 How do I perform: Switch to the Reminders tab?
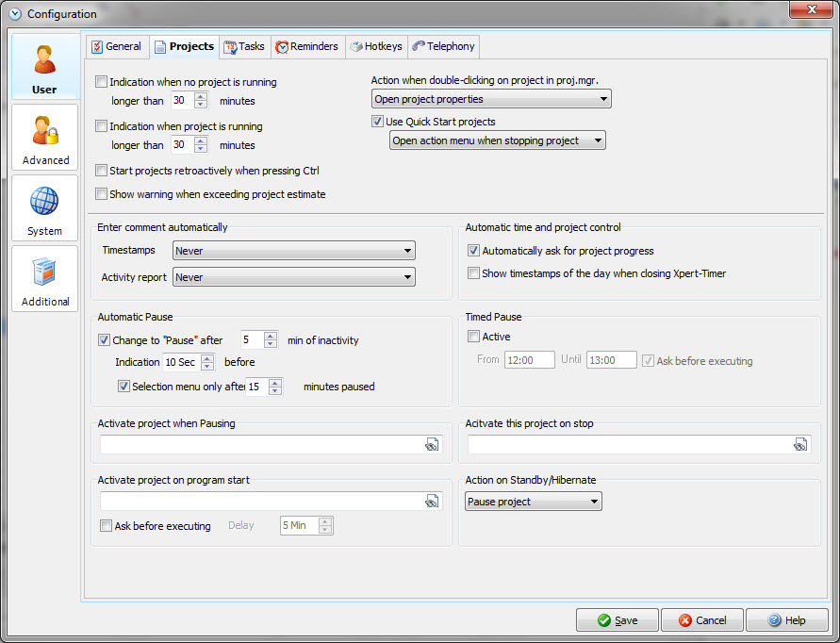[307, 46]
